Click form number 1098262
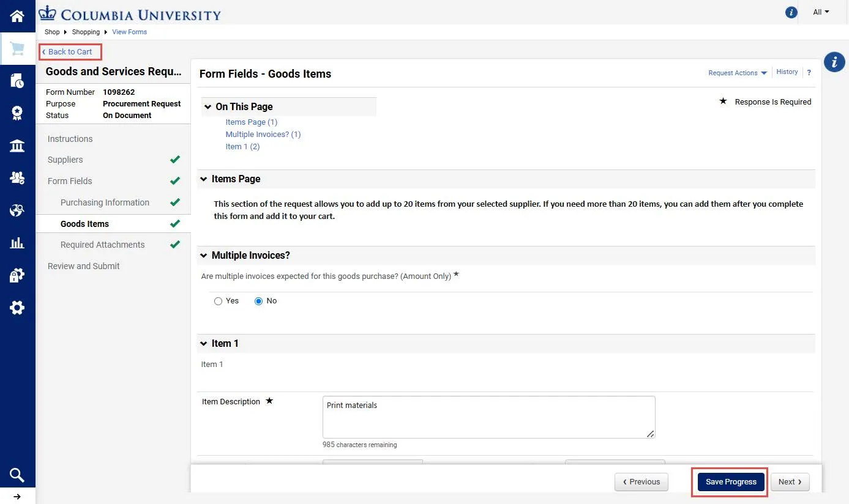Image resolution: width=849 pixels, height=504 pixels. (x=119, y=92)
